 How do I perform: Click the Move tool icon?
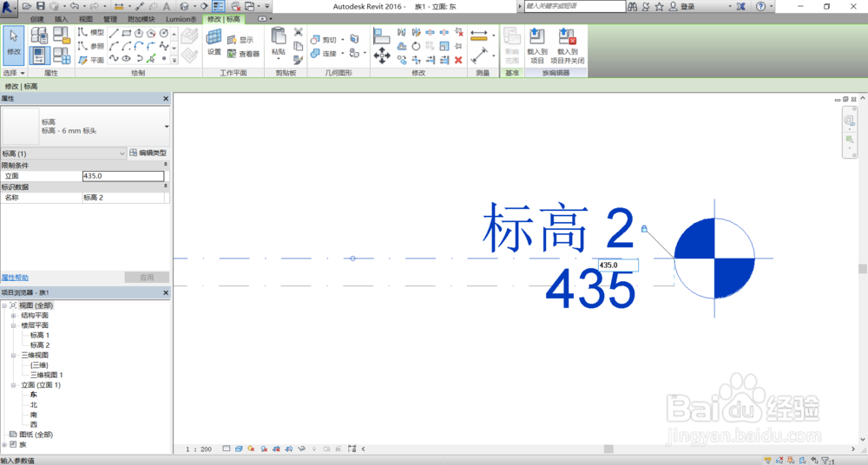click(x=381, y=56)
